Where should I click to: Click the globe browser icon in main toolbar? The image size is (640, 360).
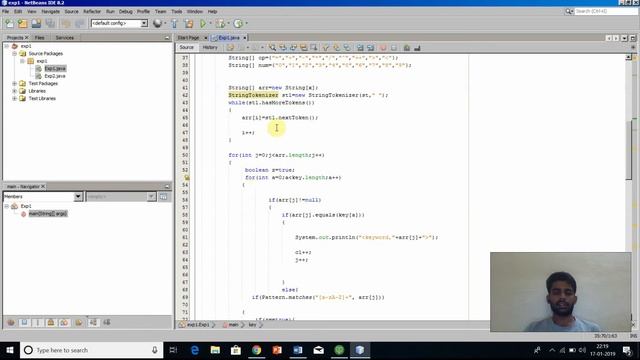pos(157,23)
